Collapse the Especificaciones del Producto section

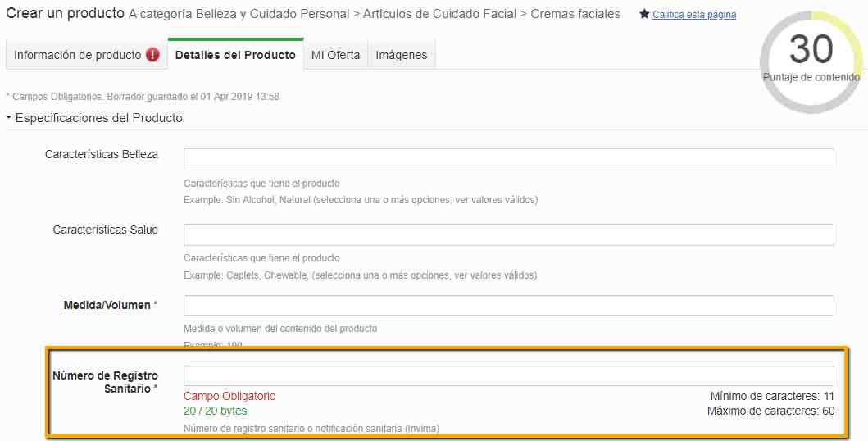coord(94,118)
